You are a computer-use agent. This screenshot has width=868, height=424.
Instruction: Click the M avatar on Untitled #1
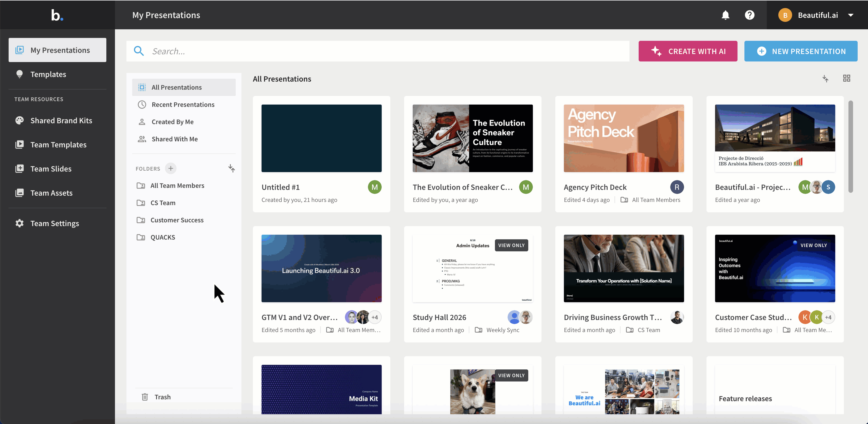tap(375, 187)
